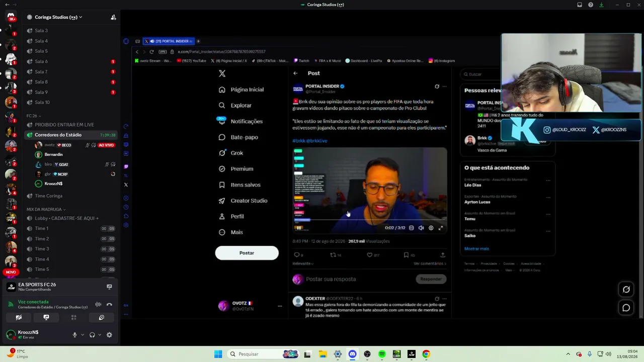Open noise suppression waveform settings
The width and height of the screenshot is (644, 362).
pos(98,304)
